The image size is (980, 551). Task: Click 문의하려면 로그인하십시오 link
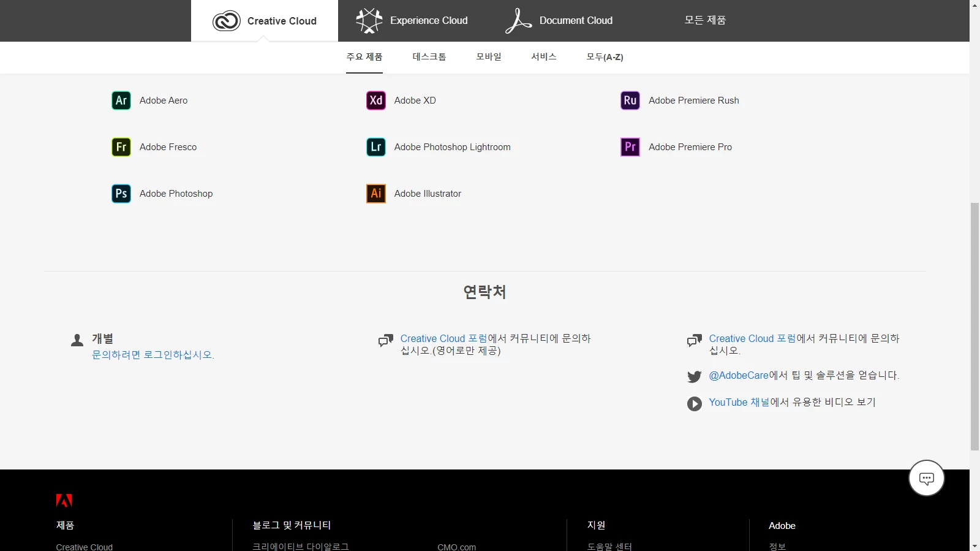pos(153,355)
